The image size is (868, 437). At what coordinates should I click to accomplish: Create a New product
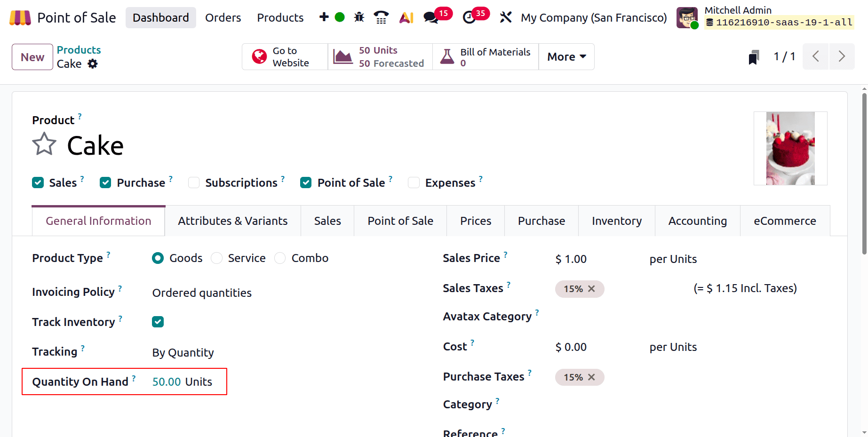tap(32, 57)
